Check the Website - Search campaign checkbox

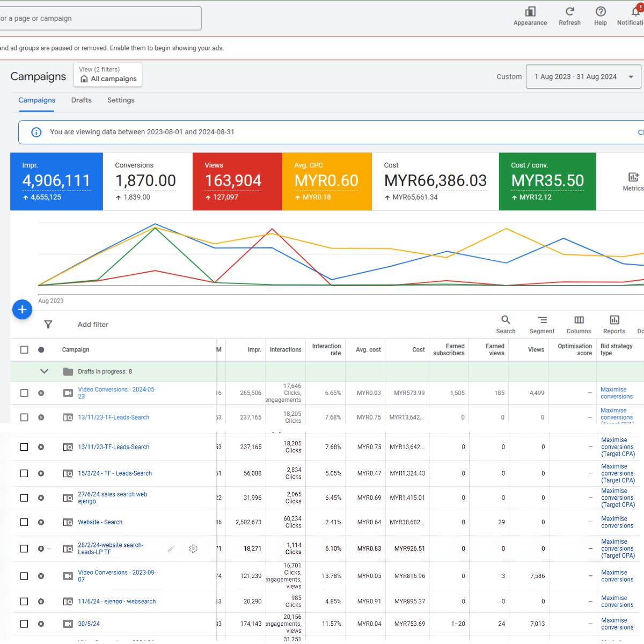tap(24, 522)
